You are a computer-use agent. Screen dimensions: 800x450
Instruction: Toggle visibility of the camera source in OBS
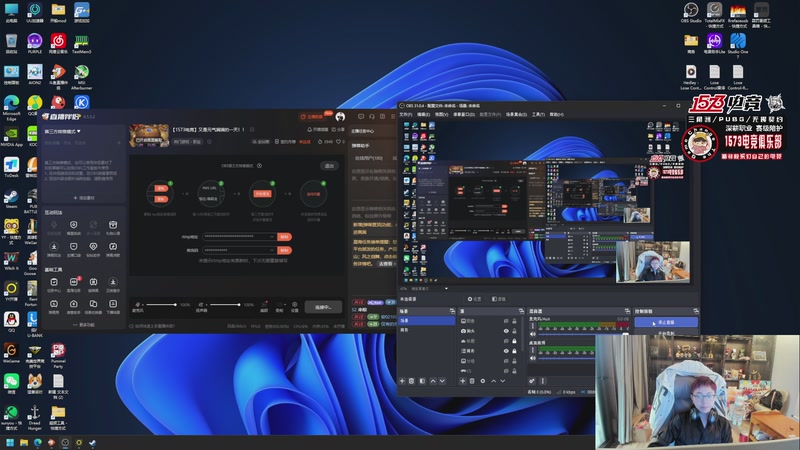pos(506,331)
